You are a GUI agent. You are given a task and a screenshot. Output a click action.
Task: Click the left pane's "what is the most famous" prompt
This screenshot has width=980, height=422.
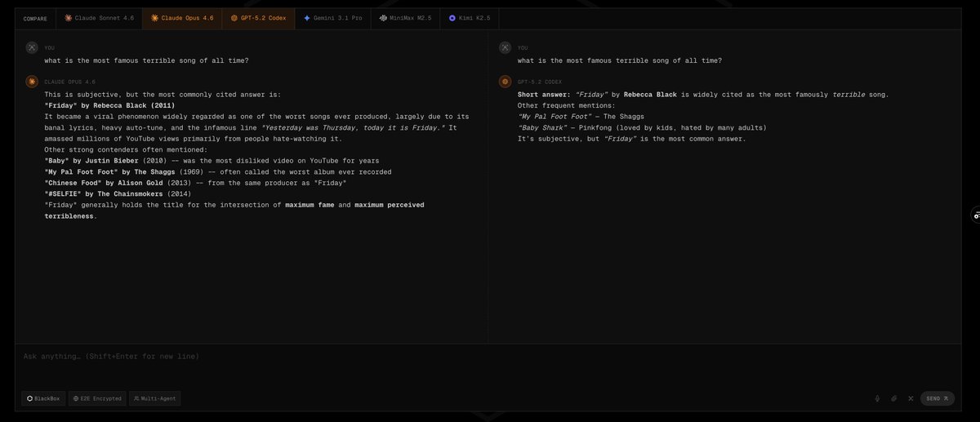(x=146, y=60)
